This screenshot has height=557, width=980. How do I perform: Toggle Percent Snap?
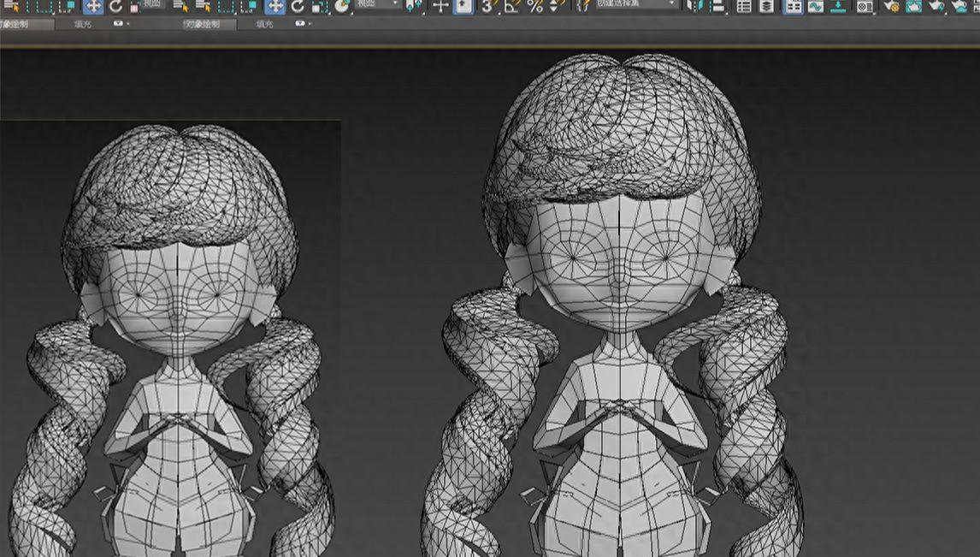534,6
